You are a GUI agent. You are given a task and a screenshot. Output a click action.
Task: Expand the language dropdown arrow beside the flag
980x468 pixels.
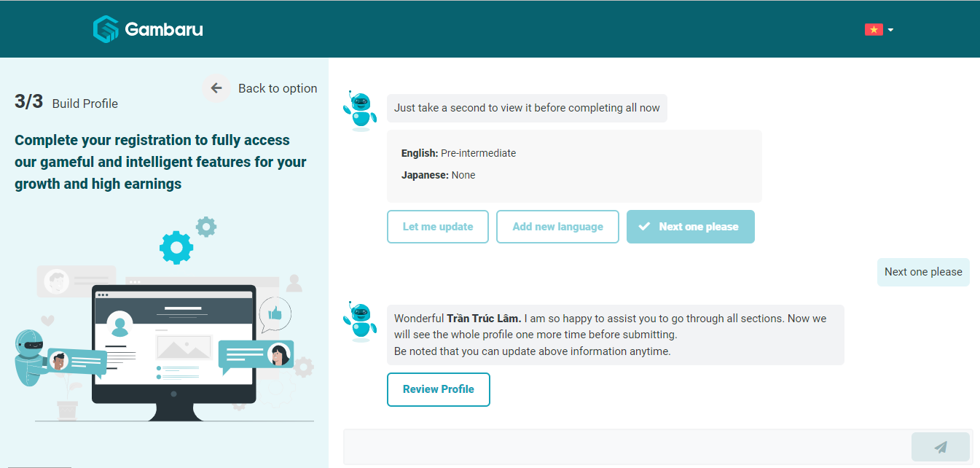click(x=890, y=29)
